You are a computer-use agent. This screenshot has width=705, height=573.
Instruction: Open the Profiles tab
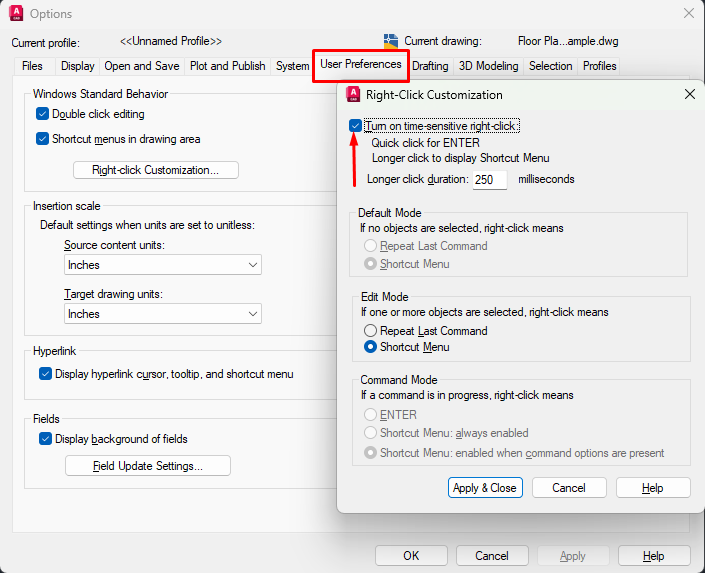[600, 66]
